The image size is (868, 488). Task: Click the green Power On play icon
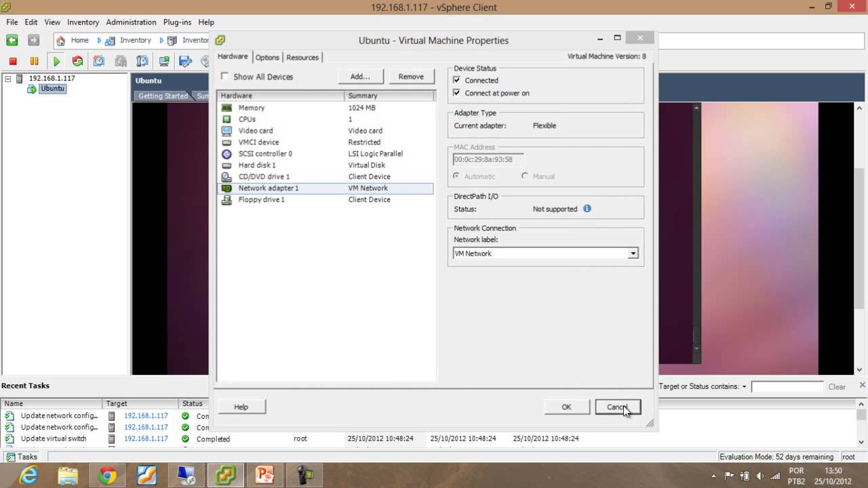(x=56, y=61)
